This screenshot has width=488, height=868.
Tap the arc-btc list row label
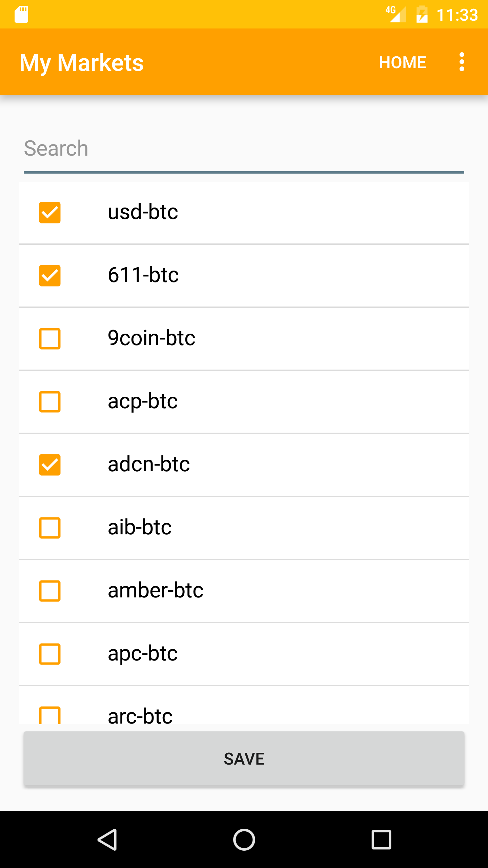coord(140,715)
